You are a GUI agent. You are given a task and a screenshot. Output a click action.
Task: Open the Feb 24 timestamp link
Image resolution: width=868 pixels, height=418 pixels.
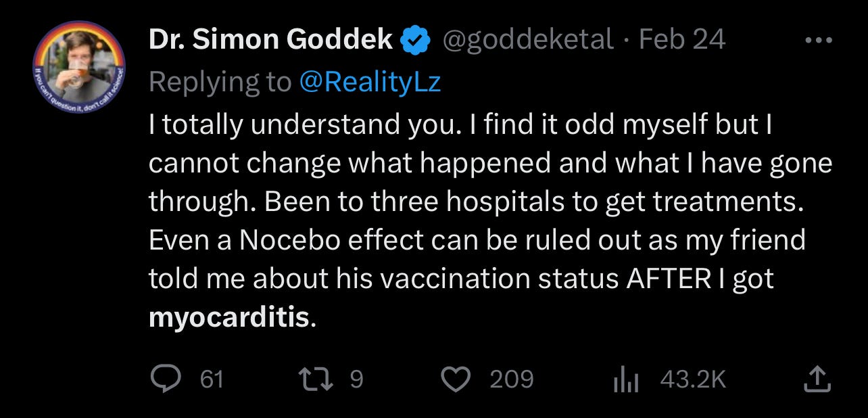681,41
